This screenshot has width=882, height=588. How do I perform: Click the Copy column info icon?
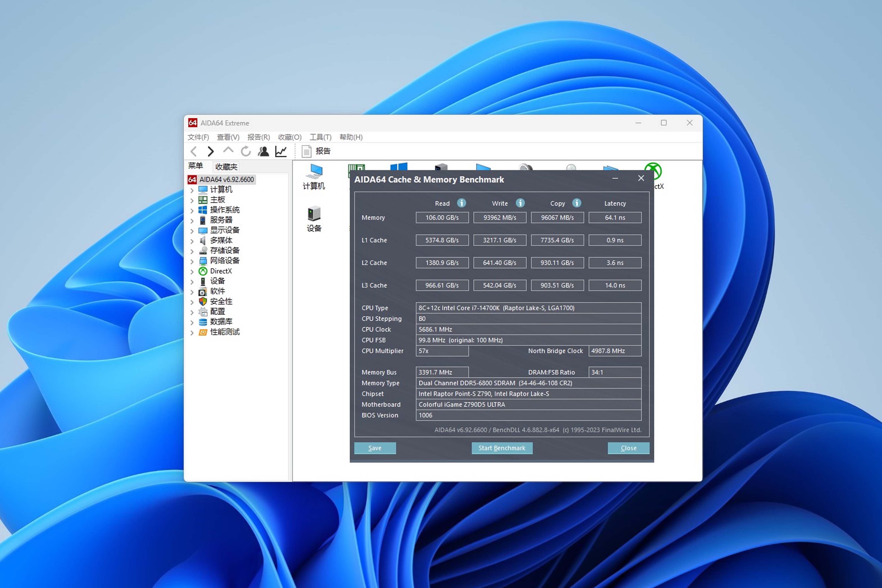tap(576, 203)
